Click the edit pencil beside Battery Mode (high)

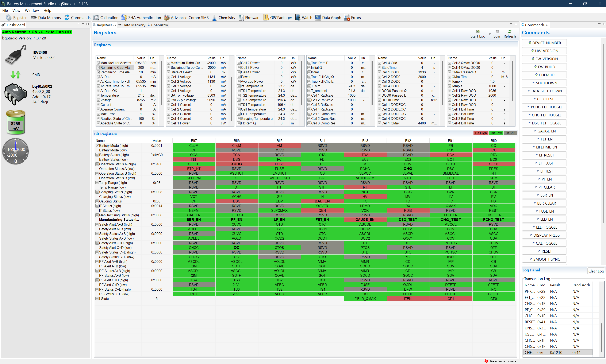(x=97, y=146)
